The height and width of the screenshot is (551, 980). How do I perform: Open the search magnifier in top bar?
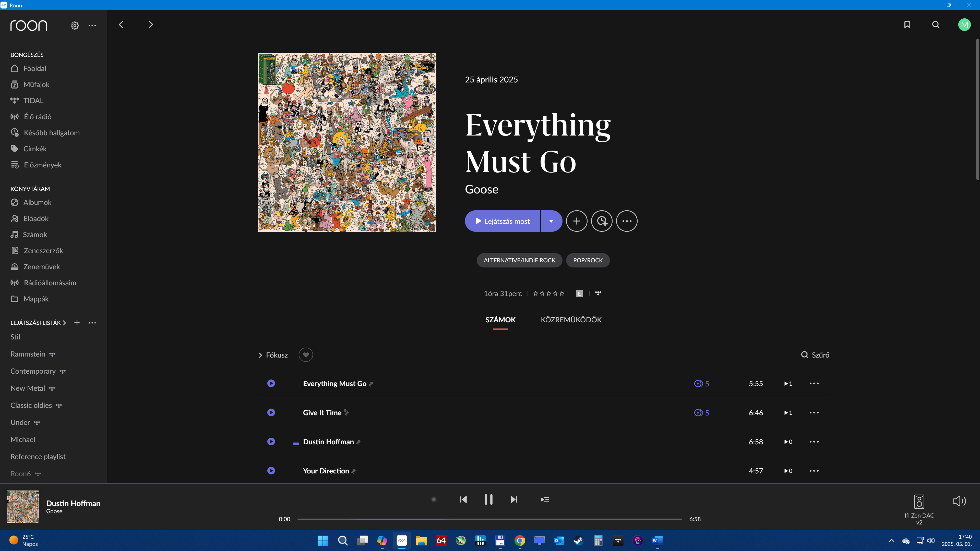tap(936, 25)
